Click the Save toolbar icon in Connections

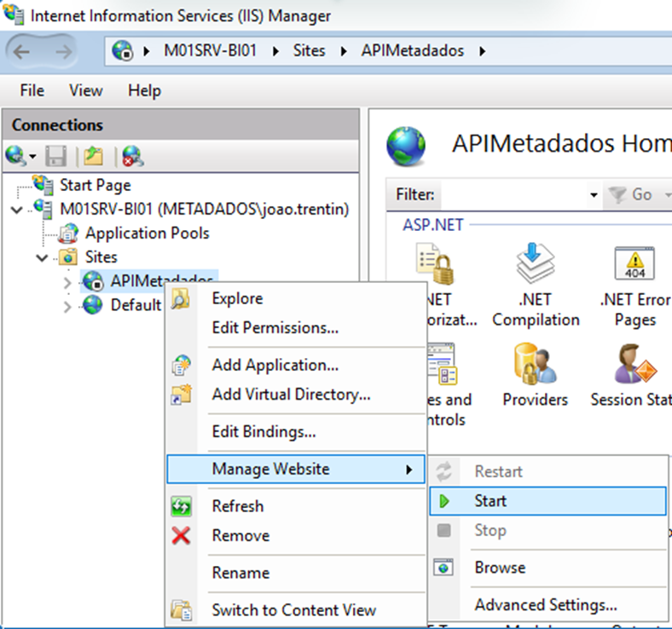[x=56, y=156]
